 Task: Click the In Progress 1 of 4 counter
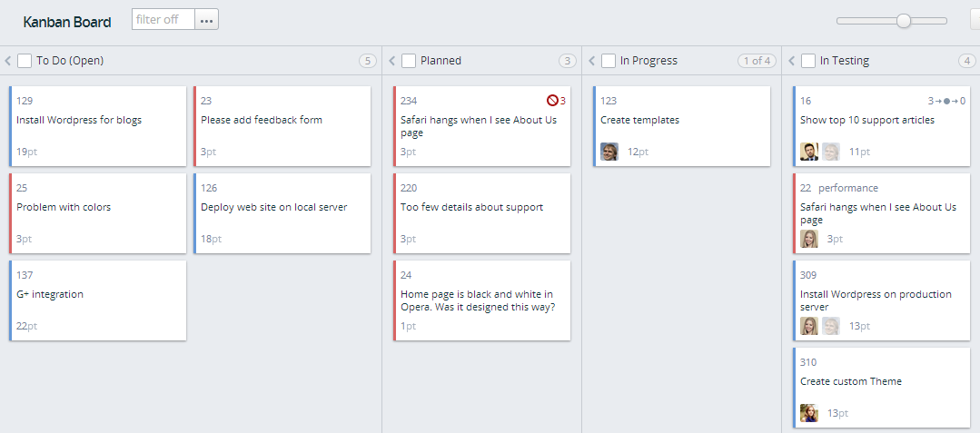(x=757, y=61)
